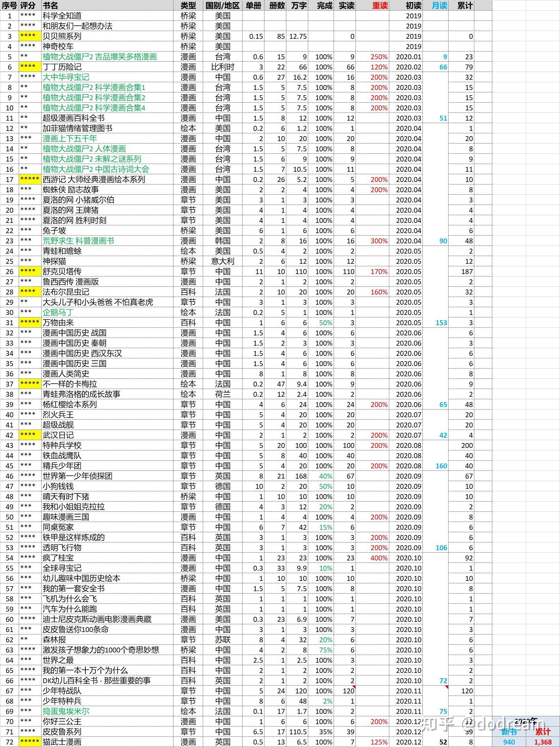Select the book title "武汉日记"

pyautogui.click(x=58, y=435)
